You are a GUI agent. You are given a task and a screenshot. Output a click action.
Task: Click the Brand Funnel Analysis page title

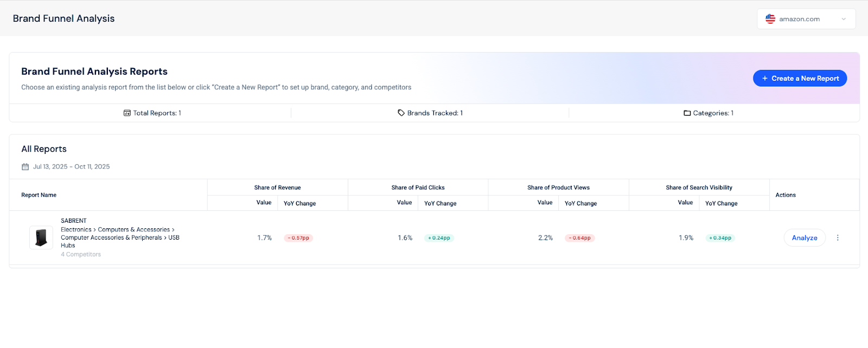point(64,18)
